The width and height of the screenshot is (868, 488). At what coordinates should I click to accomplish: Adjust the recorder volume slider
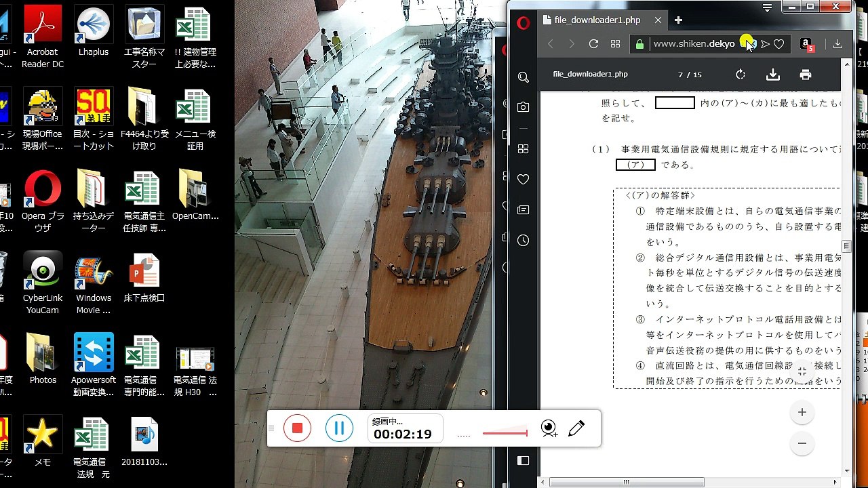pyautogui.click(x=505, y=432)
